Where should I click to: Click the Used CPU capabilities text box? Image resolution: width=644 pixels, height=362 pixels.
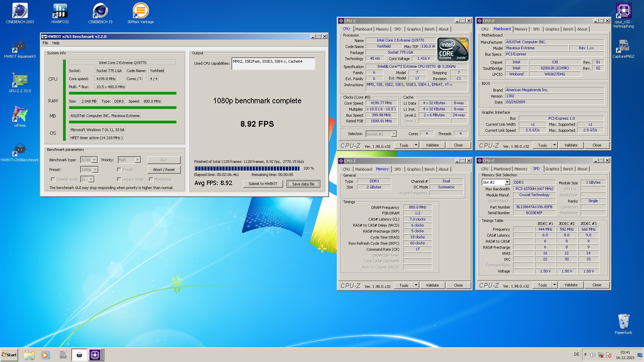click(273, 63)
